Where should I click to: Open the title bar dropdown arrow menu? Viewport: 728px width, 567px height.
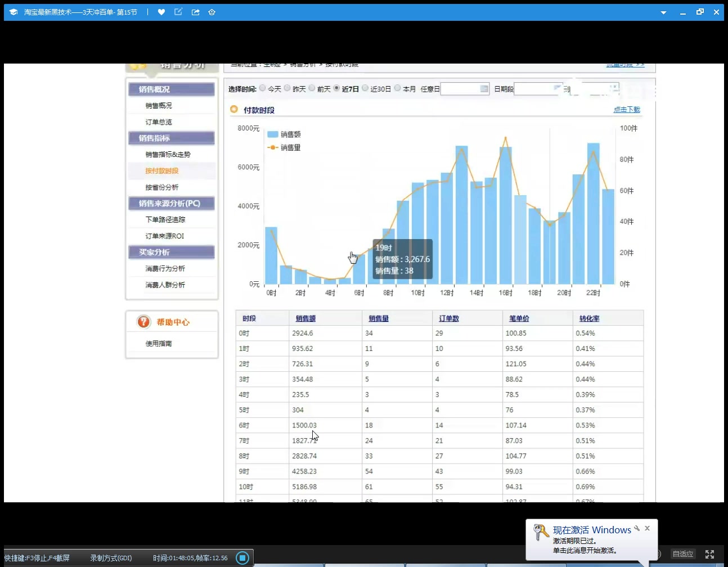(x=663, y=12)
